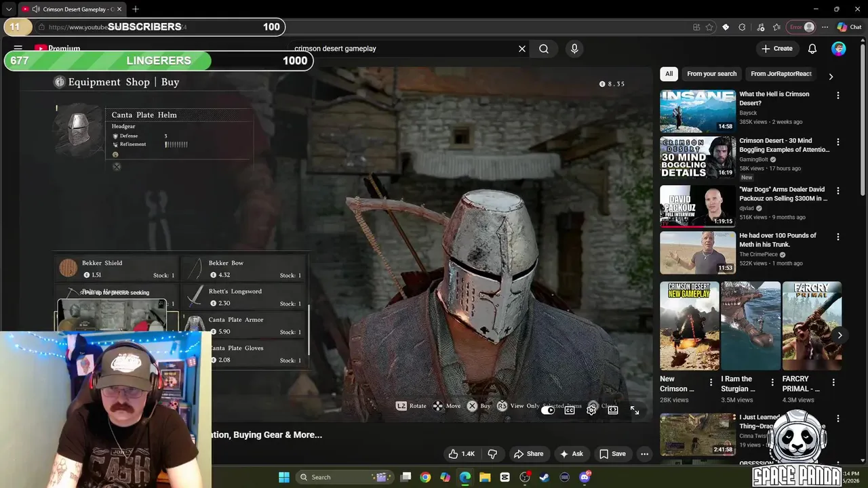Open options for 'What the Hell is Crimson Desert?'
This screenshot has height=488, width=868.
pyautogui.click(x=838, y=96)
